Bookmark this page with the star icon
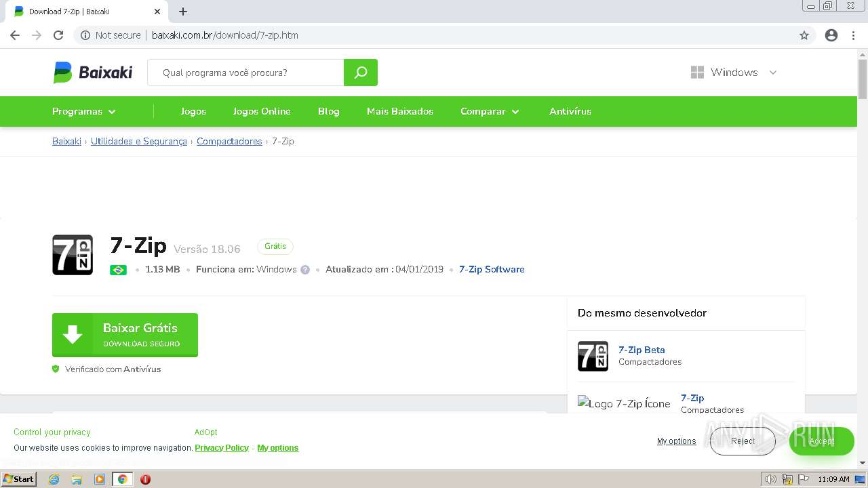The width and height of the screenshot is (868, 488). (804, 35)
